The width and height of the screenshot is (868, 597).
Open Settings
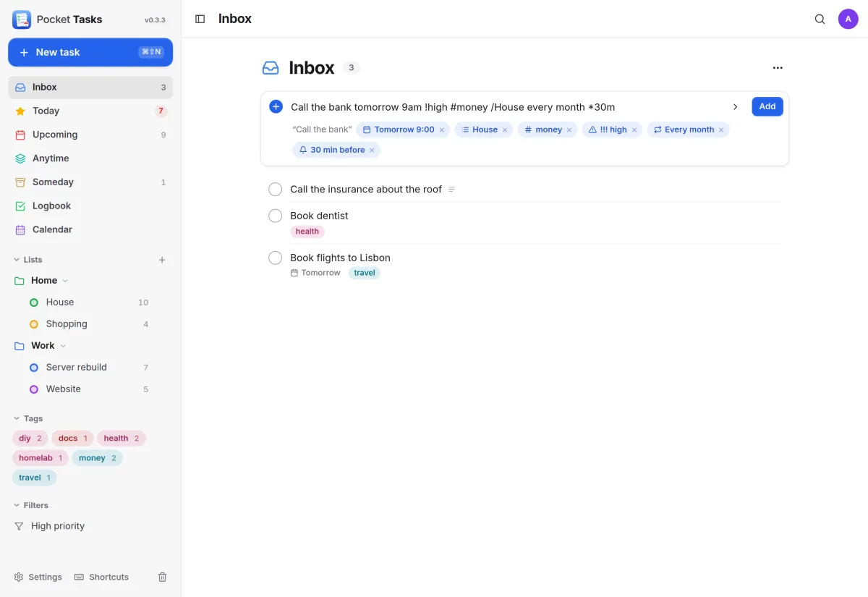38,577
